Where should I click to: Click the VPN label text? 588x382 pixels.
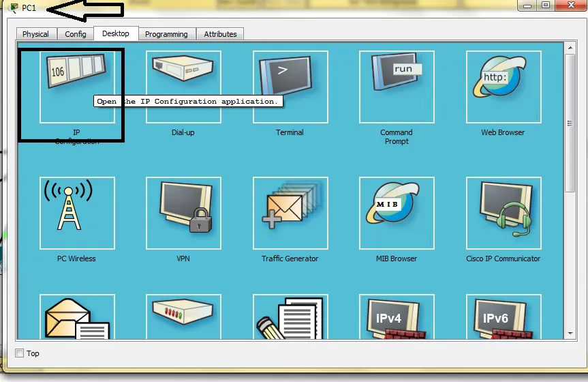(183, 259)
